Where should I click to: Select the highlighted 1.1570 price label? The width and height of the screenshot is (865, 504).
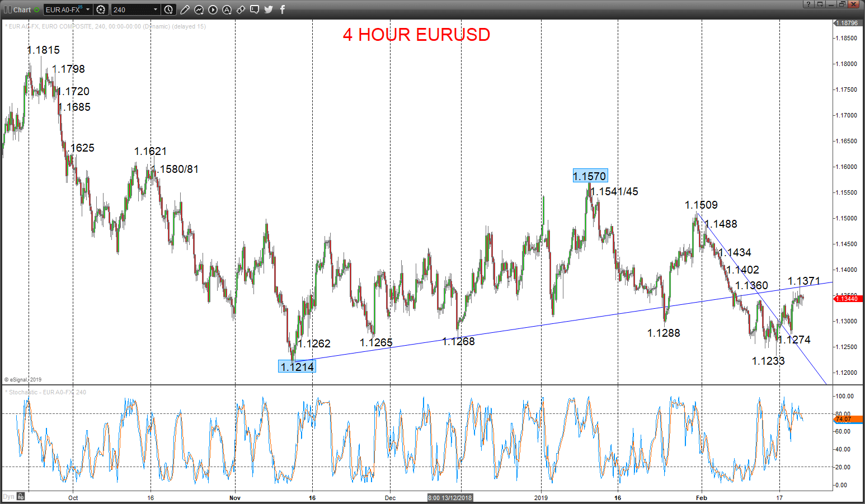(590, 176)
